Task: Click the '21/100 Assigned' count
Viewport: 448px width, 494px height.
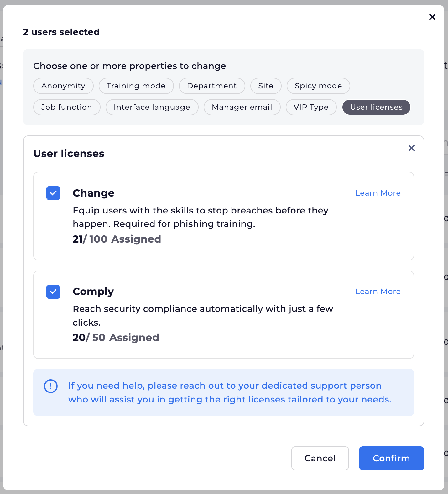Action: click(117, 239)
